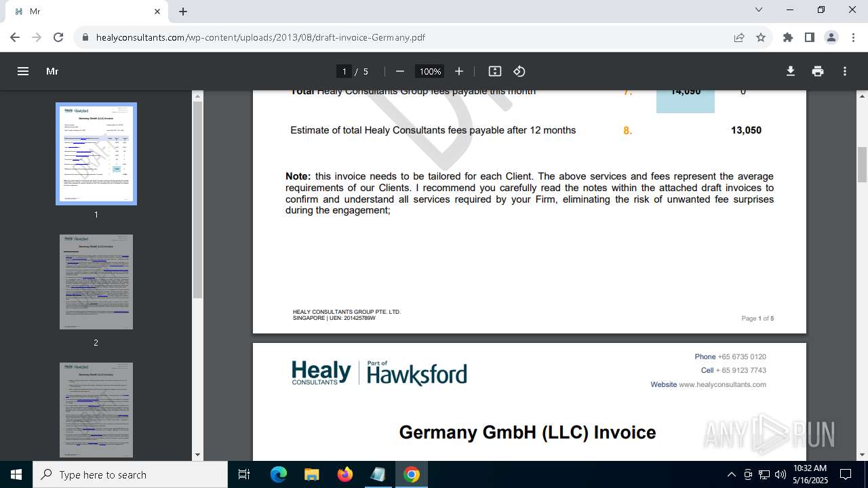This screenshot has height=488, width=868.
Task: Click the thumbnail panel scroll up arrow
Action: point(197,96)
